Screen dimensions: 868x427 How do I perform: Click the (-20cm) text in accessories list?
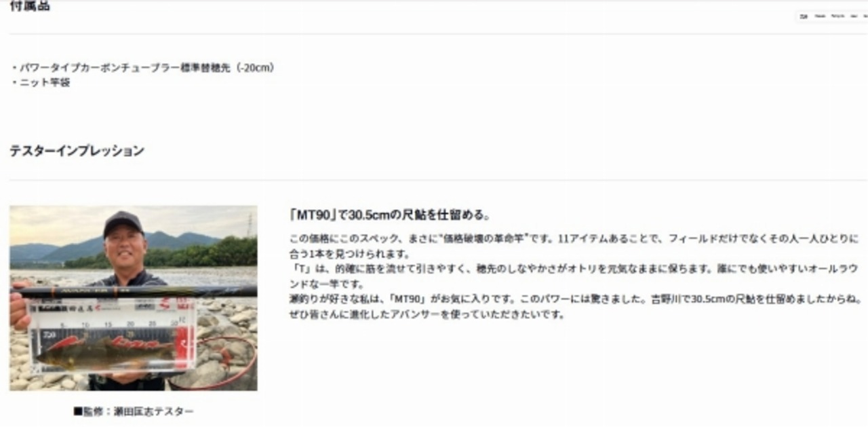pyautogui.click(x=254, y=68)
